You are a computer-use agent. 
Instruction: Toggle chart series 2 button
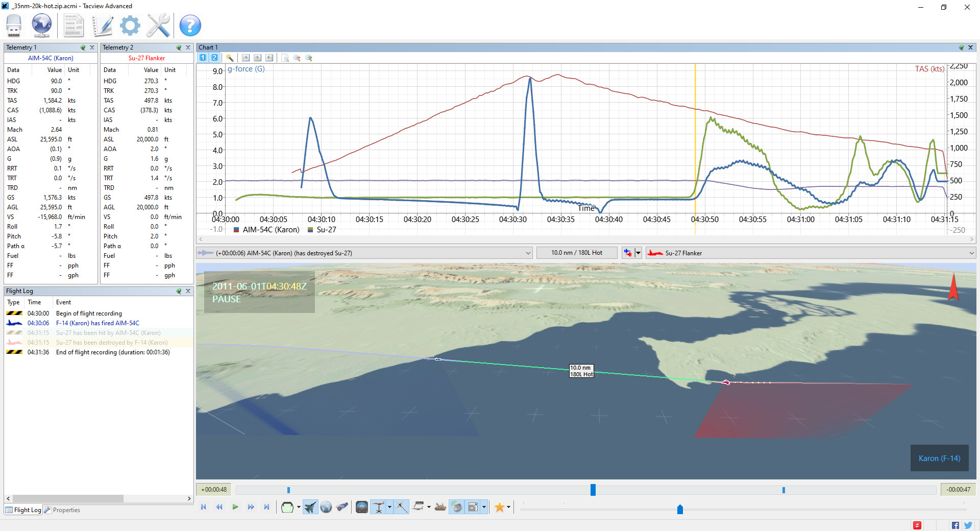214,58
